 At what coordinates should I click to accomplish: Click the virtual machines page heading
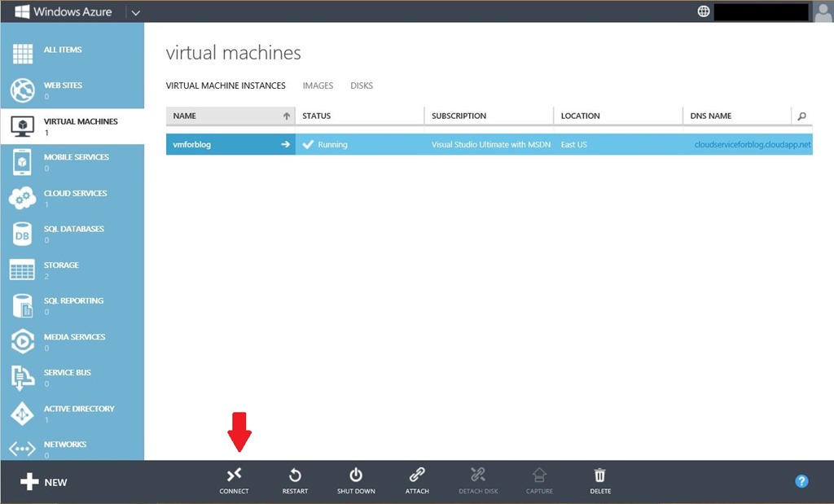tap(234, 53)
